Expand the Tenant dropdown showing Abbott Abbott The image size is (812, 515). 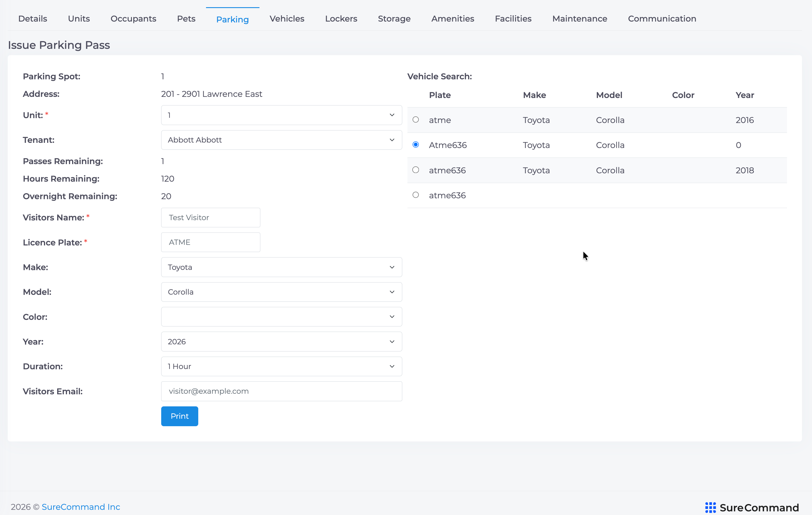coord(281,140)
